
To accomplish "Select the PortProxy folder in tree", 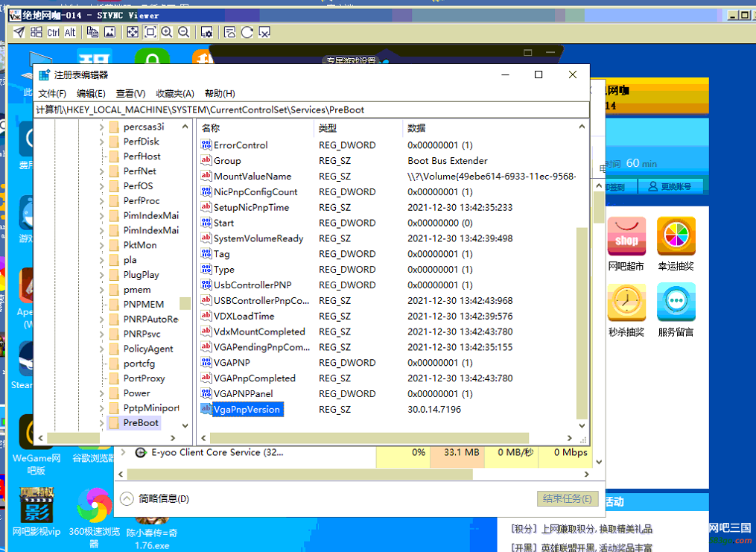I will pyautogui.click(x=144, y=378).
